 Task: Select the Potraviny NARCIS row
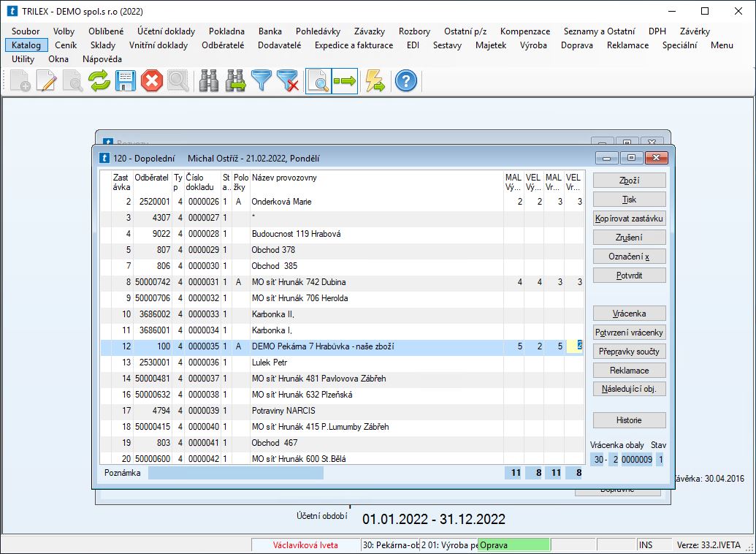click(342, 411)
